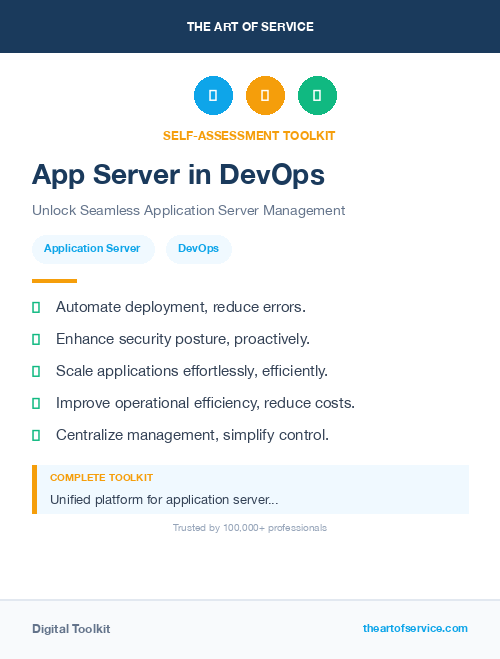This screenshot has width=500, height=659.
Task: Open theartofservice.com link
Action: 415,628
